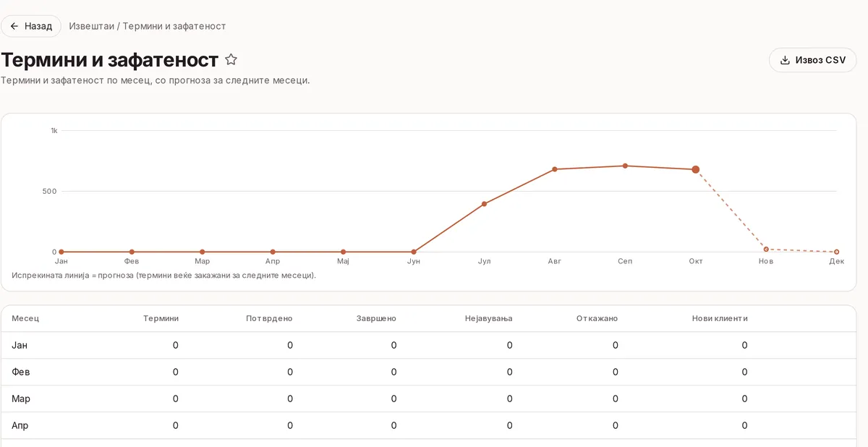Screen dimensions: 868x447
Task: Select the Јан row label in the table
Action: (x=20, y=345)
